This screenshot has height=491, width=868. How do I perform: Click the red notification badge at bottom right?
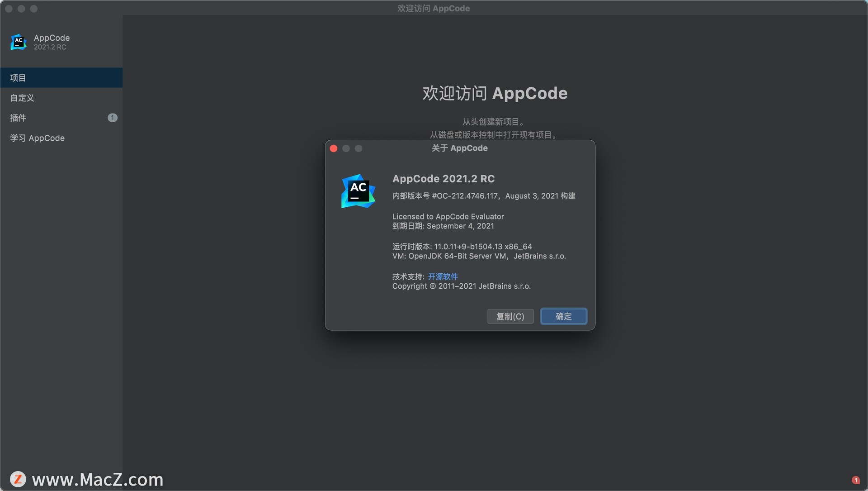point(855,480)
